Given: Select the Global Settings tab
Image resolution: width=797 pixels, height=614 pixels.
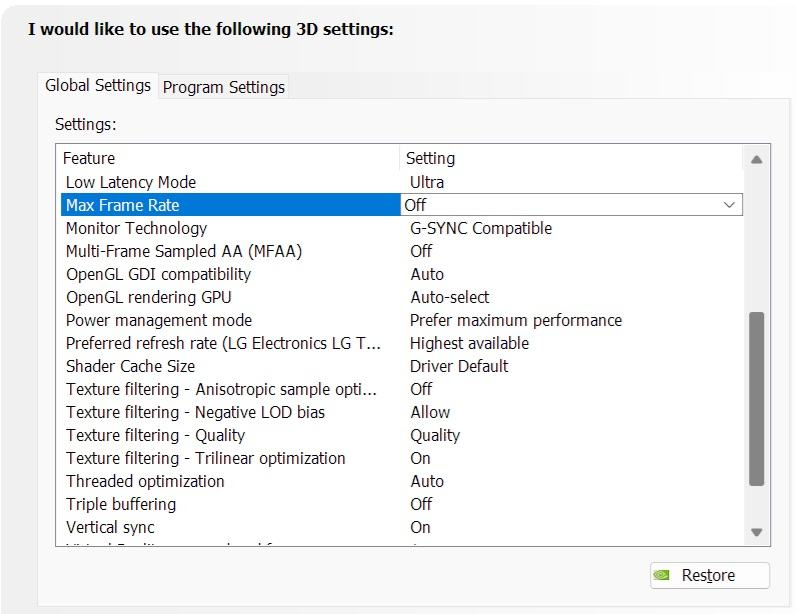Looking at the screenshot, I should (x=98, y=85).
